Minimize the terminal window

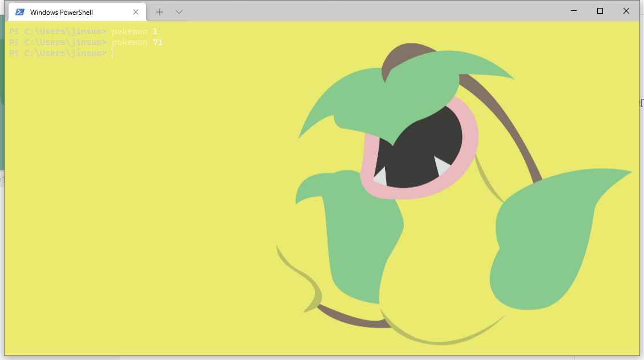tap(574, 11)
